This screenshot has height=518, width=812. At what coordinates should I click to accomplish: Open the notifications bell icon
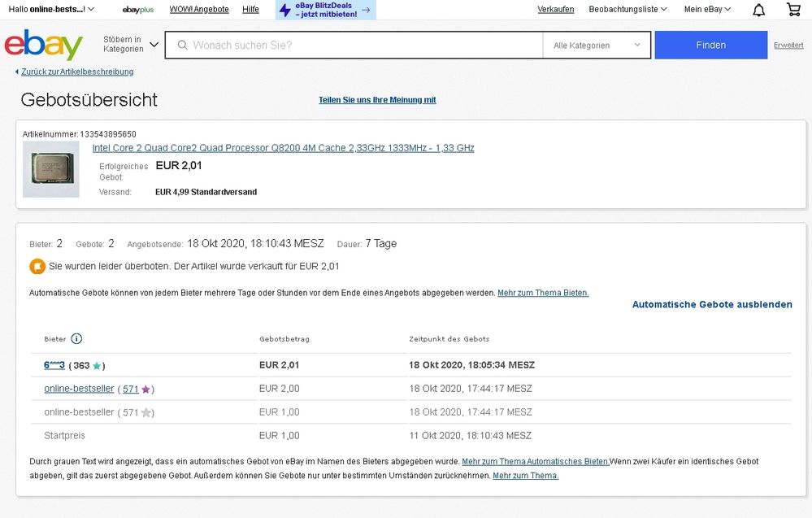tap(758, 10)
